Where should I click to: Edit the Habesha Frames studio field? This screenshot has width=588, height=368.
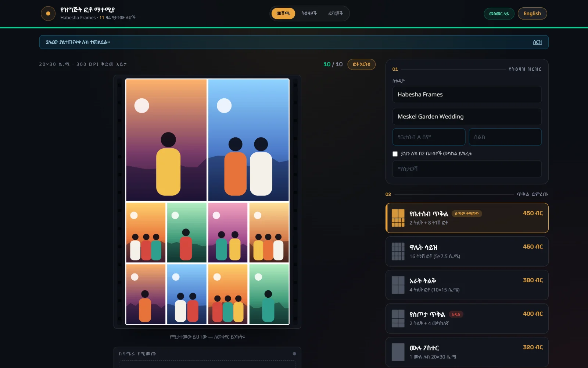tap(467, 95)
